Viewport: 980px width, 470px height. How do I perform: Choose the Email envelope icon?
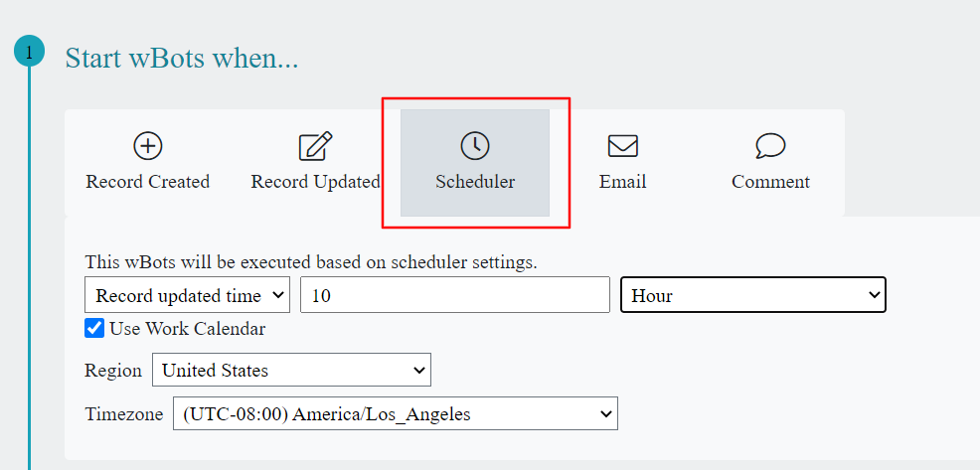(622, 146)
